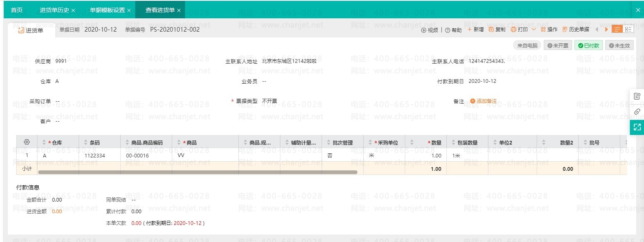Screen dimensions: 644x242
Task: Open the 操作 operations grid icon
Action: (543, 30)
